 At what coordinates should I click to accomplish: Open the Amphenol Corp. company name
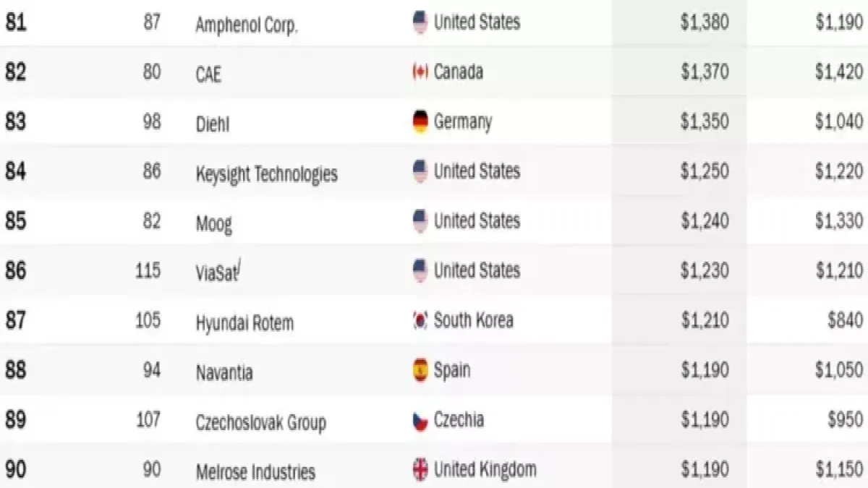[247, 25]
